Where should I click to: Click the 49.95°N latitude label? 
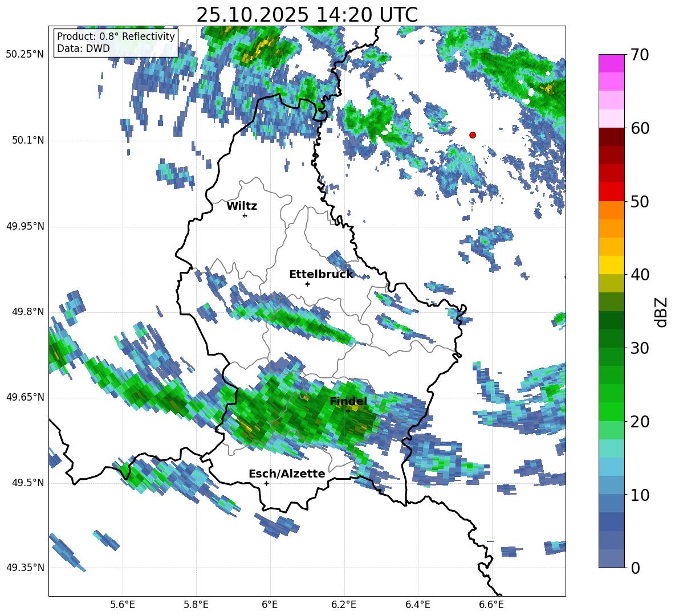point(25,226)
